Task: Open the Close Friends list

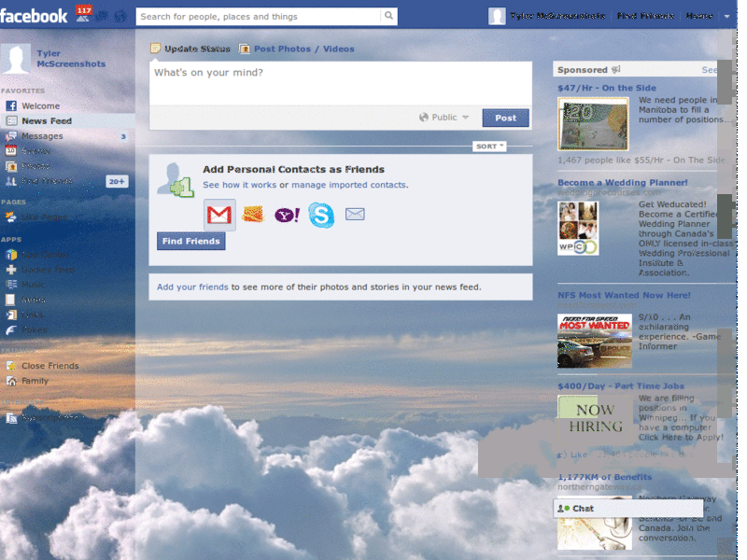Action: tap(49, 366)
